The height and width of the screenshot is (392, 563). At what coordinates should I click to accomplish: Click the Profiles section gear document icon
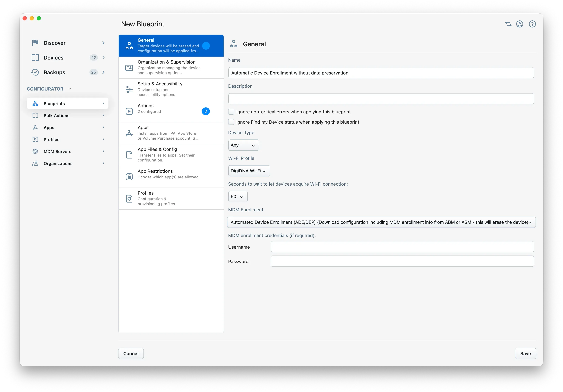[129, 198]
